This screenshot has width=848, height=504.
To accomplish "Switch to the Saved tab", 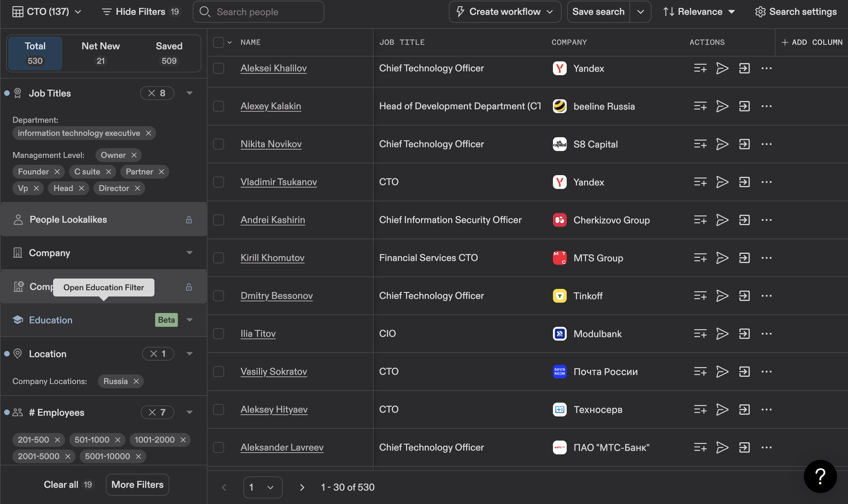I will point(169,53).
